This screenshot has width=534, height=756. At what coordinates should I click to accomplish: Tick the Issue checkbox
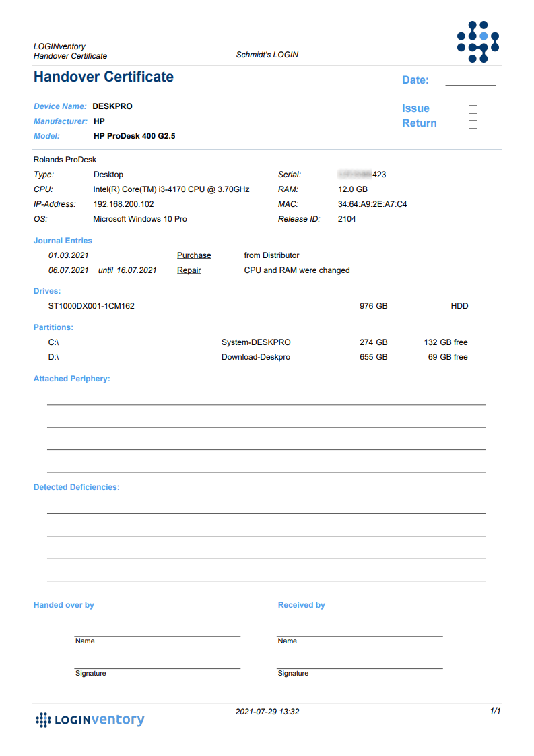coord(473,109)
